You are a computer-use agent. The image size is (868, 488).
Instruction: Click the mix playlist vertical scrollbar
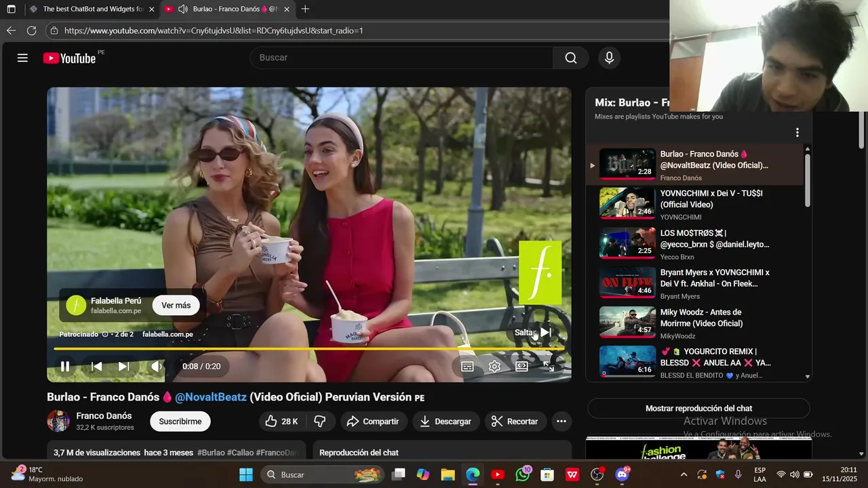click(x=807, y=180)
